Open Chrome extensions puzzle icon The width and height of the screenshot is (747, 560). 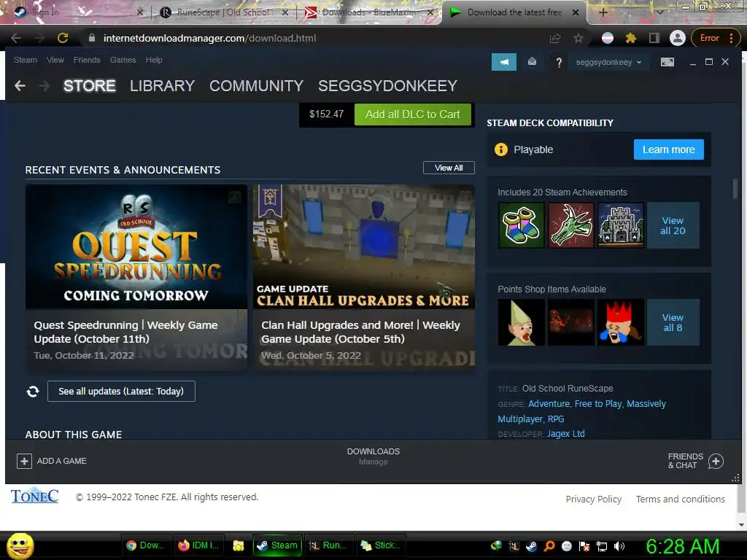click(x=631, y=38)
